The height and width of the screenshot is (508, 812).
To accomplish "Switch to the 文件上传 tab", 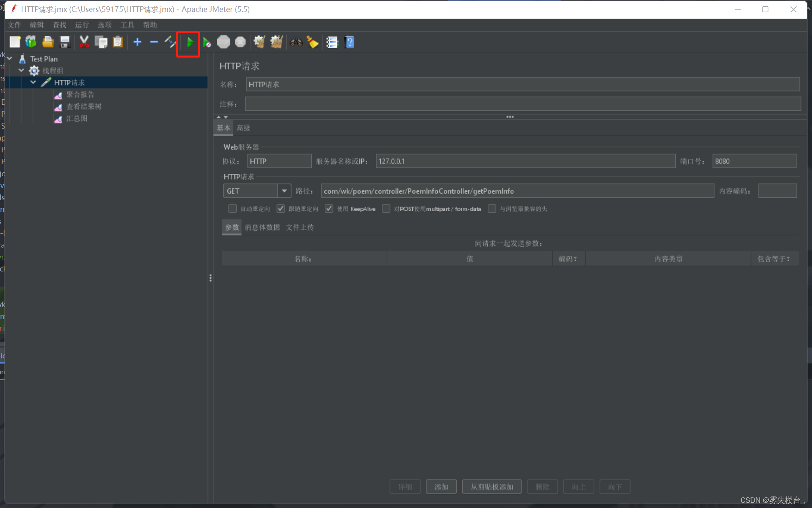I will [x=300, y=227].
